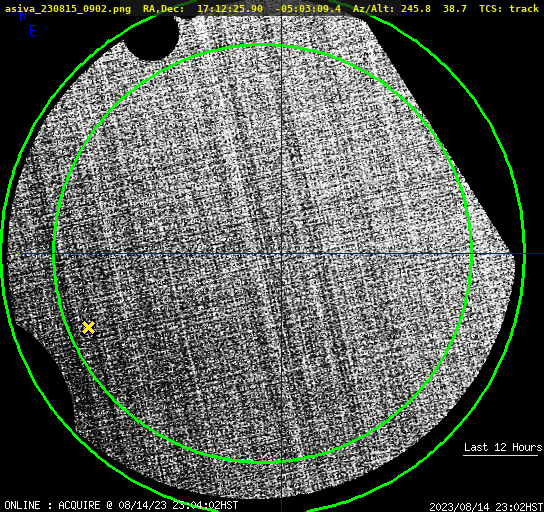Click the blue E compass label
Viewport: 544px width, 512px height.
pos(33,31)
